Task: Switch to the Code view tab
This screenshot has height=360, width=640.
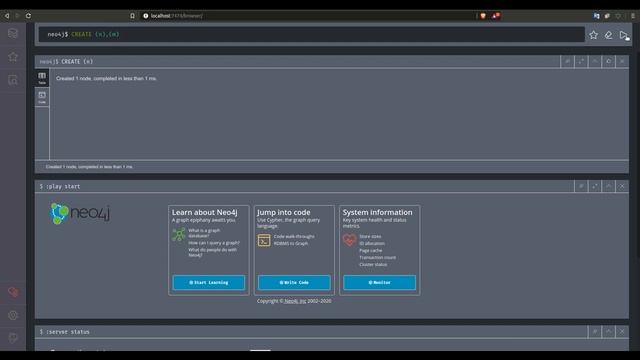Action: 42,97
